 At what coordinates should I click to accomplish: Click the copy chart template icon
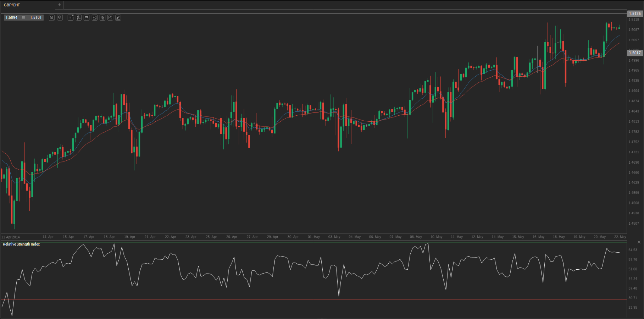pos(102,17)
